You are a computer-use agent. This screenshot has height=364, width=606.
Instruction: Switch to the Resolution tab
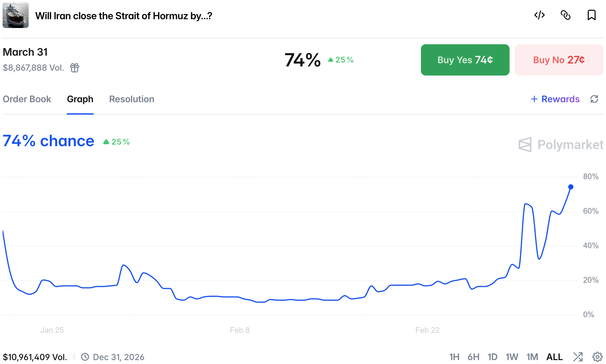[132, 99]
